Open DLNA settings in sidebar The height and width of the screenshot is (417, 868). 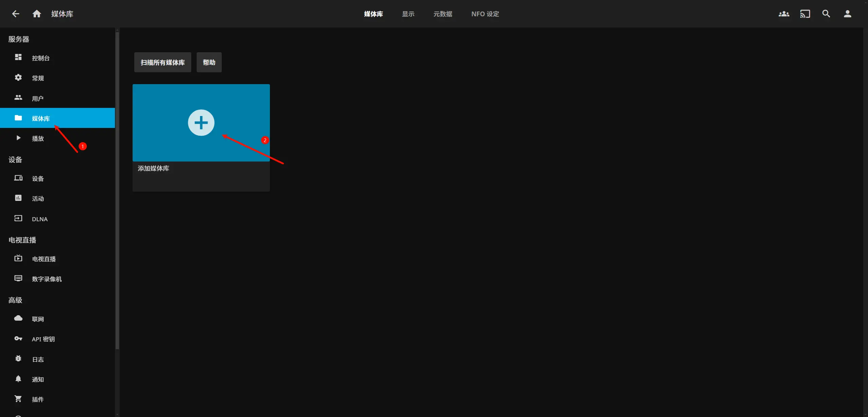(x=40, y=219)
